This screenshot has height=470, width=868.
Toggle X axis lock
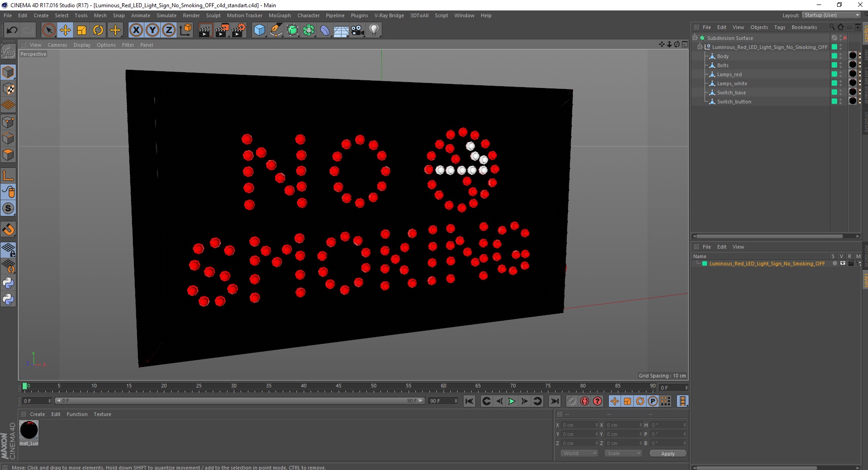136,30
